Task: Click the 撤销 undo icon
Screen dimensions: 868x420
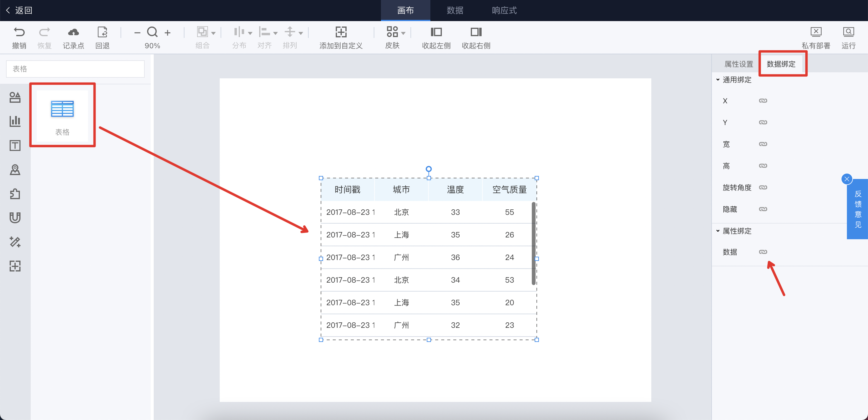Action: pyautogui.click(x=19, y=32)
